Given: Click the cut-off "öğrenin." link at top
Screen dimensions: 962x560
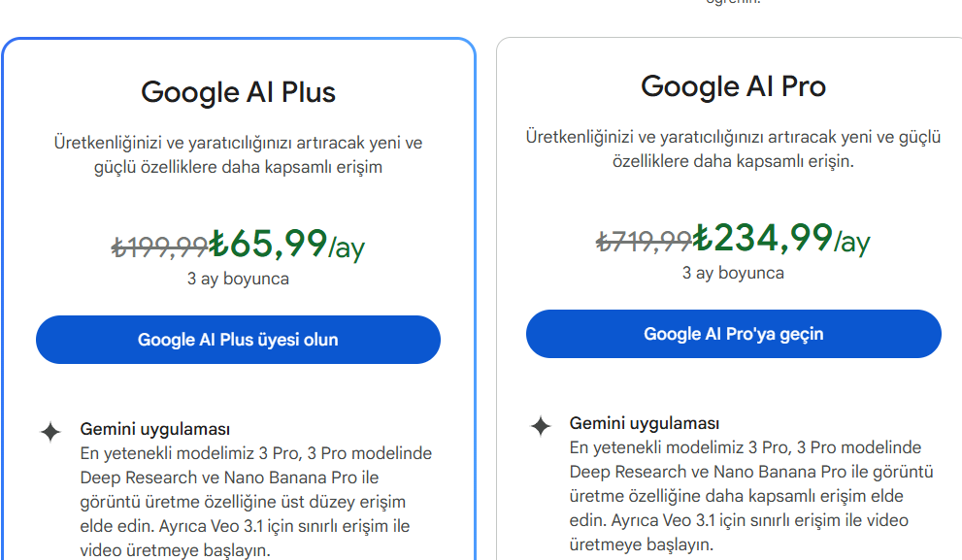Looking at the screenshot, I should coord(733,3).
